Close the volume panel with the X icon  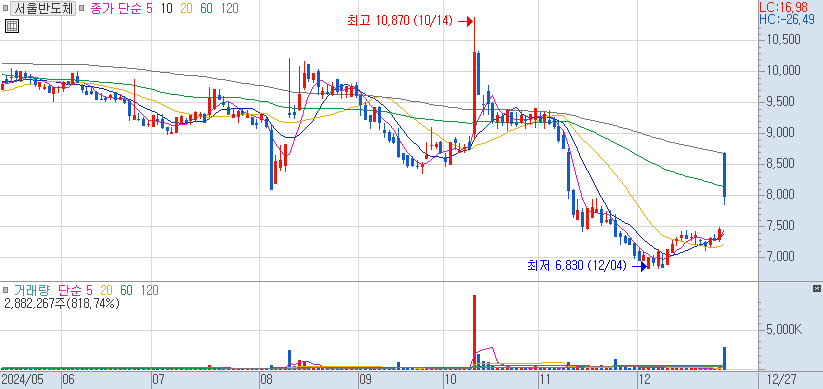click(x=816, y=289)
